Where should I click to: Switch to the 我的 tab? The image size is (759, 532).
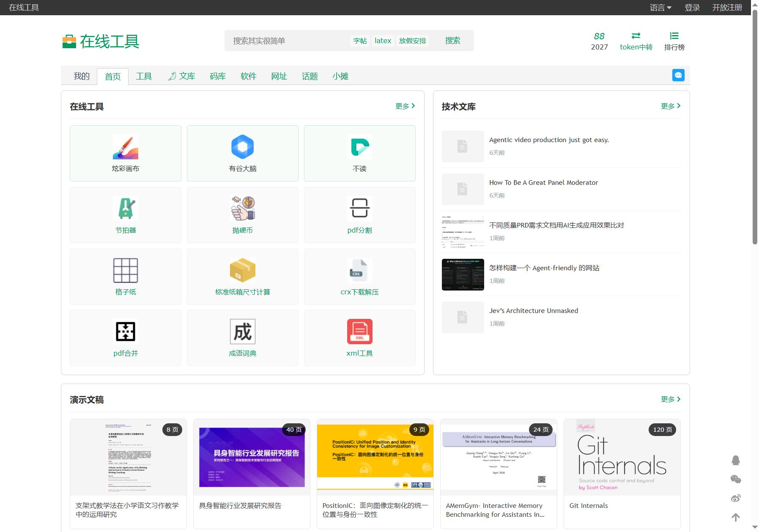[82, 76]
